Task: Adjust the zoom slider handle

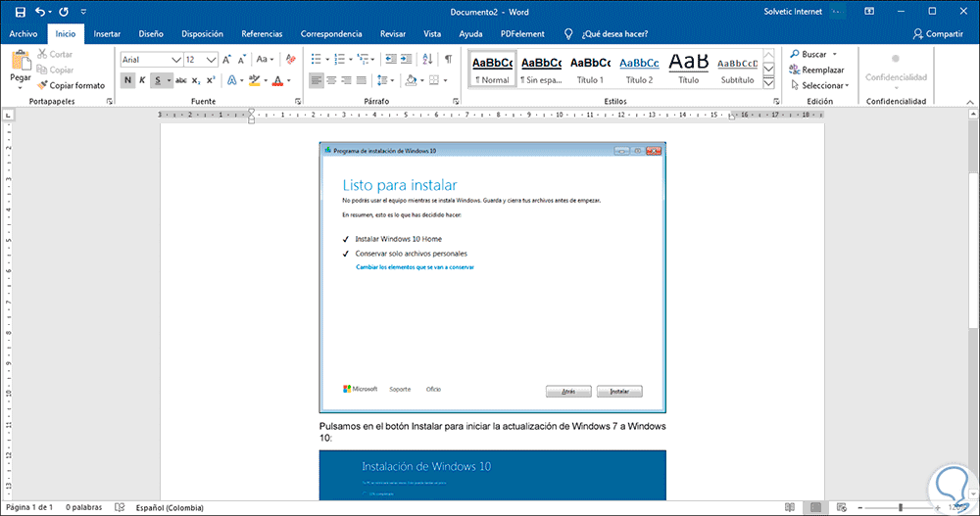Action: click(901, 508)
